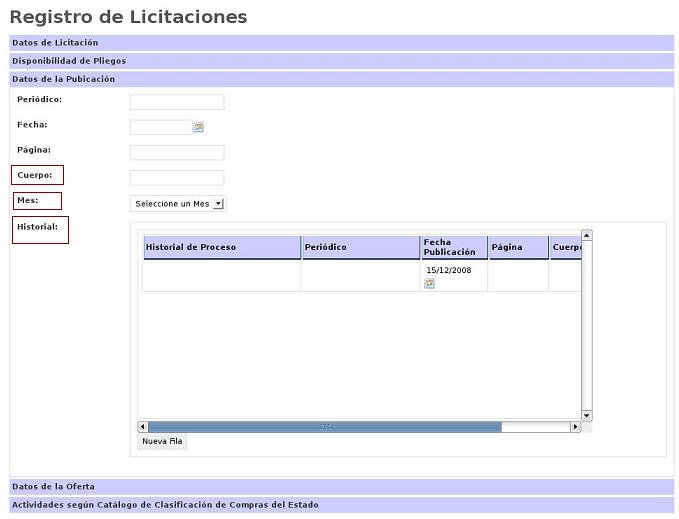
Task: Expand Disponibilidad de Pliegos section
Action: click(69, 61)
